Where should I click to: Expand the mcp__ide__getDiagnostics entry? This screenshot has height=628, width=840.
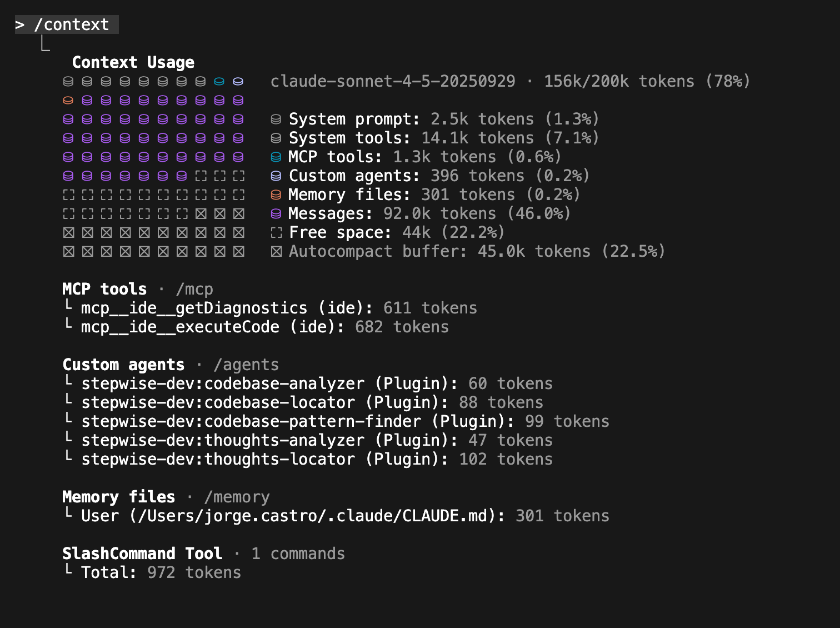193,307
